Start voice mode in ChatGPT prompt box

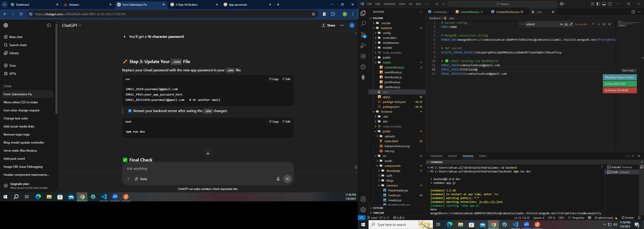(x=288, y=179)
